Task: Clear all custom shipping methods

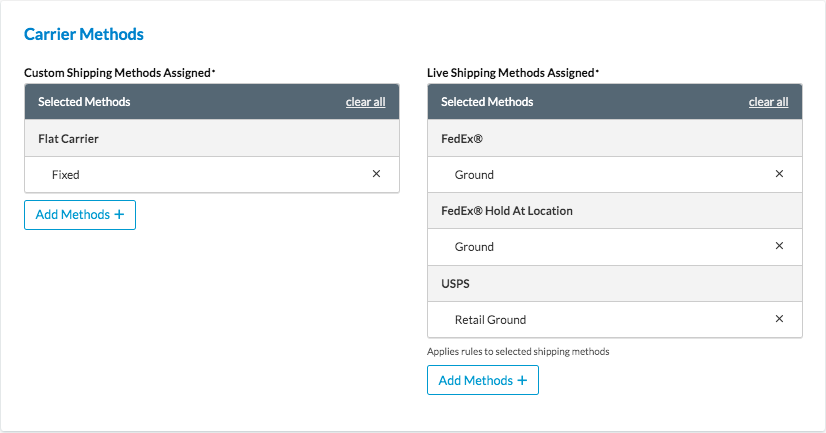Action: [x=365, y=102]
